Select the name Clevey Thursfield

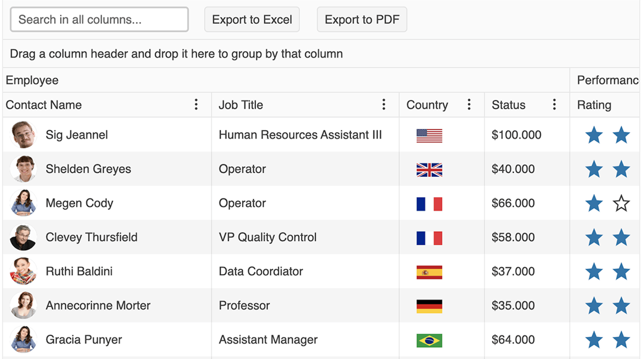click(92, 237)
